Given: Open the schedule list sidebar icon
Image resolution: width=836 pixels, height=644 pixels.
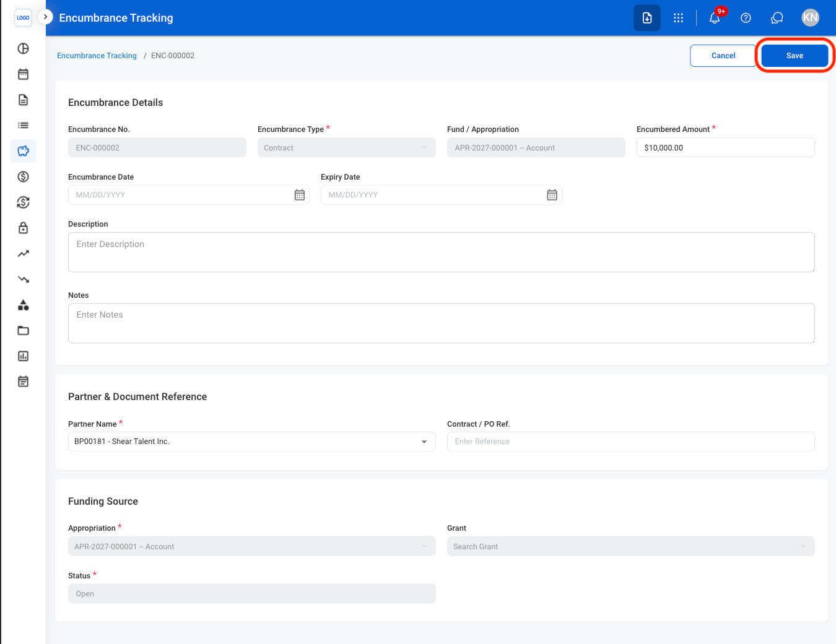Looking at the screenshot, I should click(23, 381).
